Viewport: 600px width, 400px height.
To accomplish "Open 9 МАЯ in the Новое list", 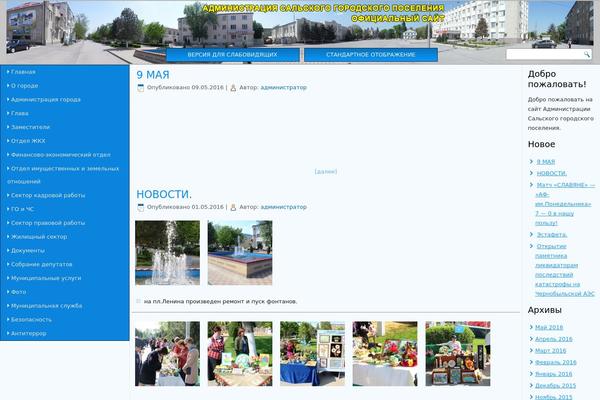I will pos(546,162).
